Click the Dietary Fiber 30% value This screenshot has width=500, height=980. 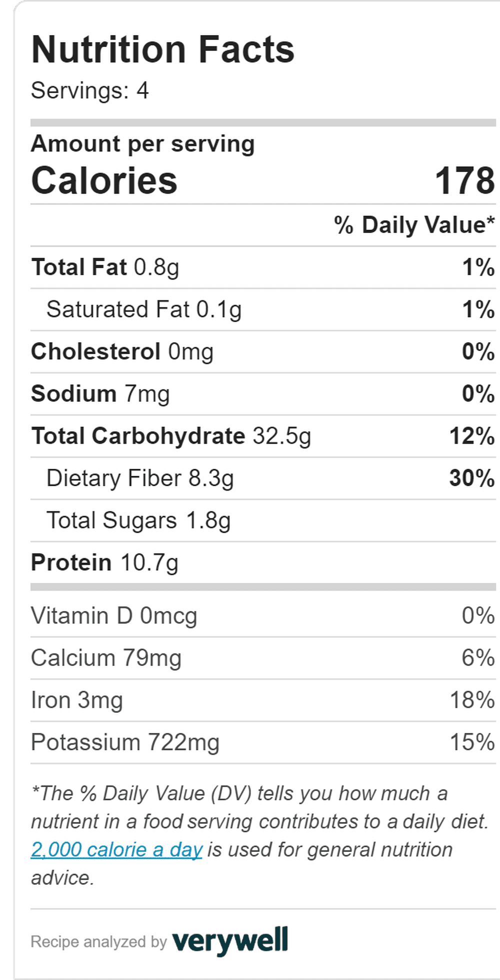coord(471,478)
